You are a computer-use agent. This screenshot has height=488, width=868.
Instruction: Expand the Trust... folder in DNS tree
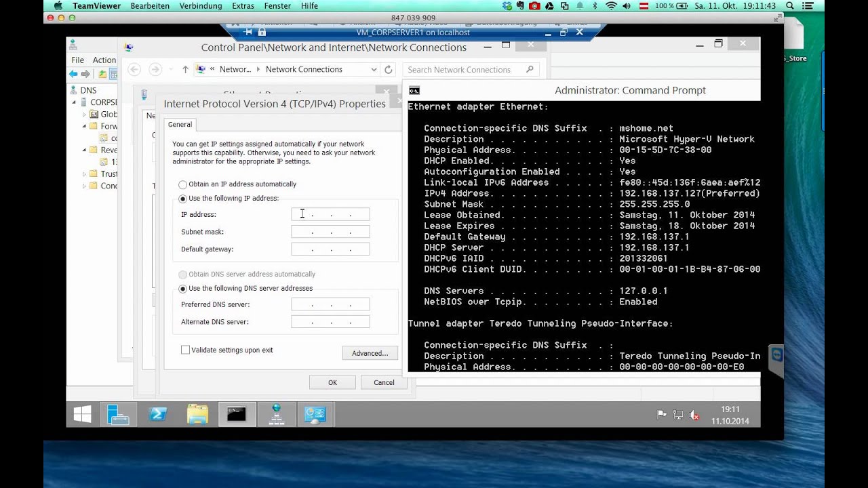(x=85, y=174)
